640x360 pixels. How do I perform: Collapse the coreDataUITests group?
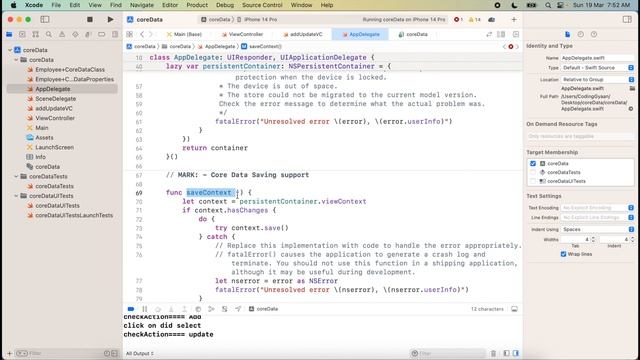[x=16, y=196]
